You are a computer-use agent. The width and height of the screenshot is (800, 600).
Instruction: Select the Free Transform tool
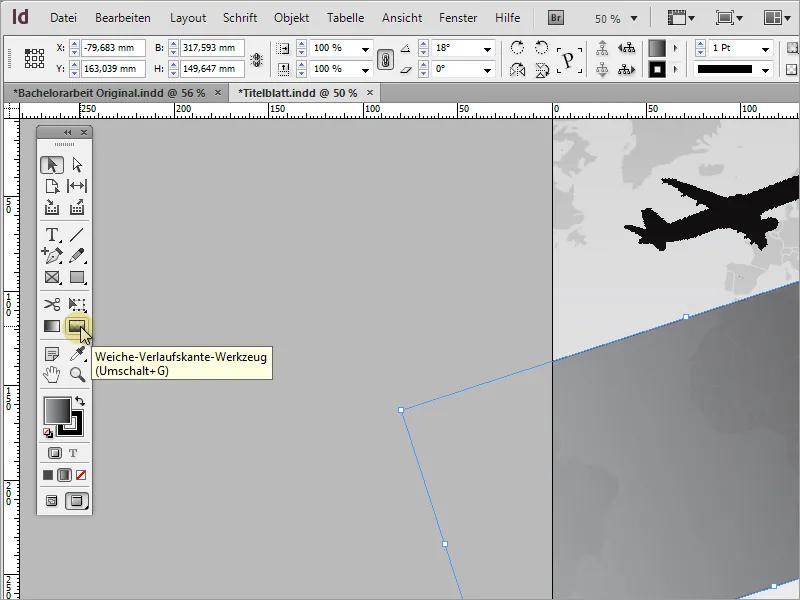pos(77,305)
